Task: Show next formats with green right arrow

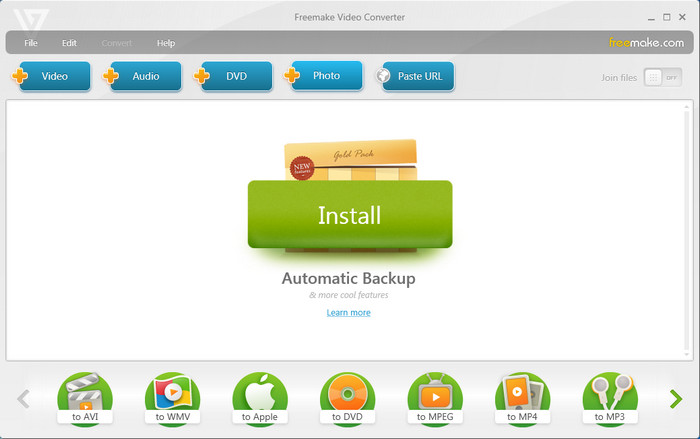Action: pos(676,399)
